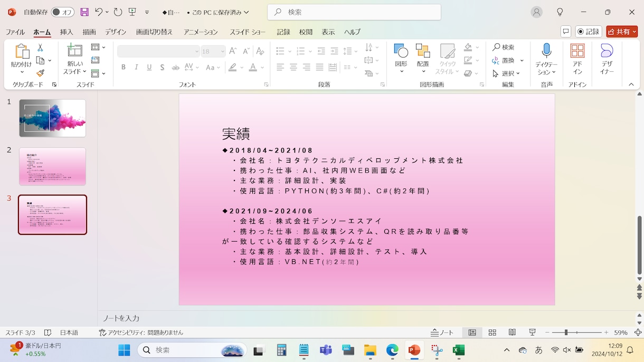
Task: Toggle Bold formatting
Action: 124,67
